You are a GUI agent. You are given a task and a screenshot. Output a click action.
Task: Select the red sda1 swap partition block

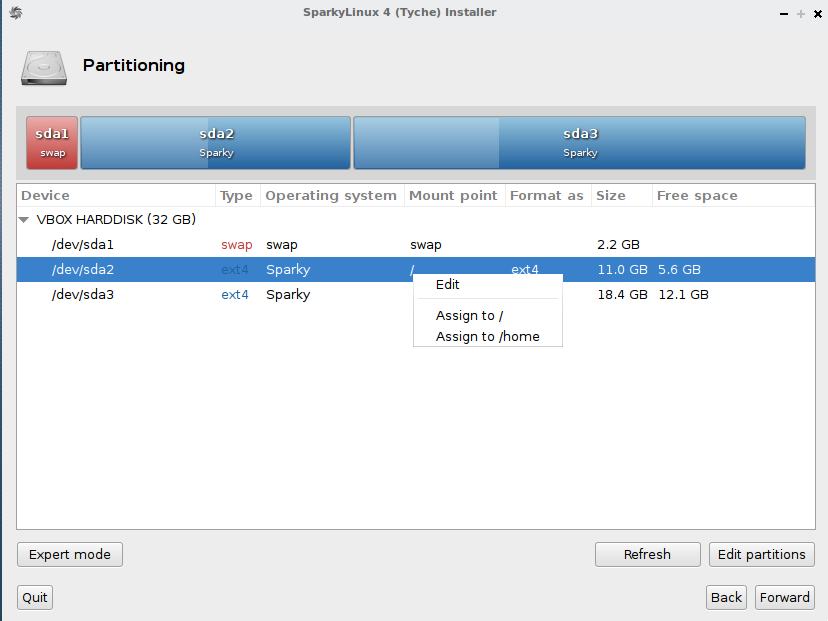pos(52,143)
